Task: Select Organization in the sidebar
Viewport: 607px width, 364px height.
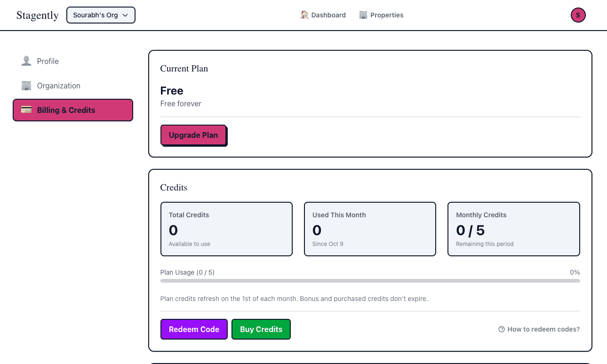Action: [x=73, y=86]
